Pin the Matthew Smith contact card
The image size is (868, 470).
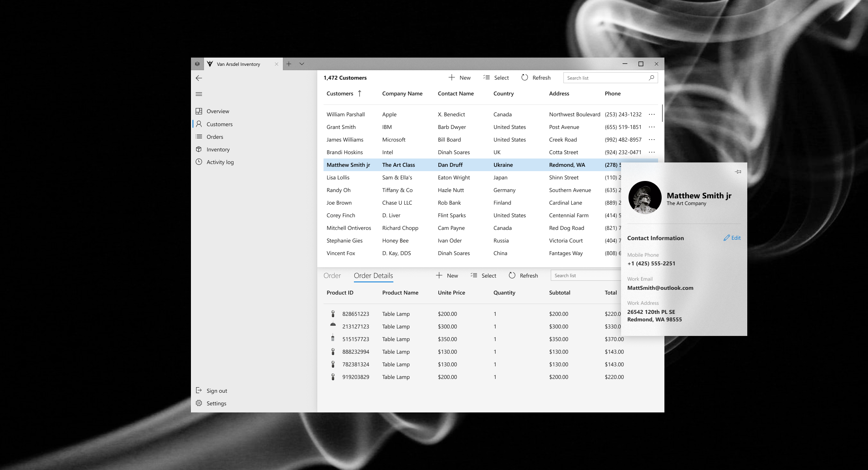click(x=738, y=172)
